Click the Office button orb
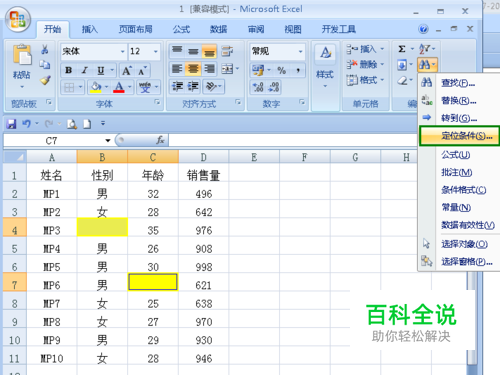Image resolution: width=500 pixels, height=375 pixels. tap(17, 19)
